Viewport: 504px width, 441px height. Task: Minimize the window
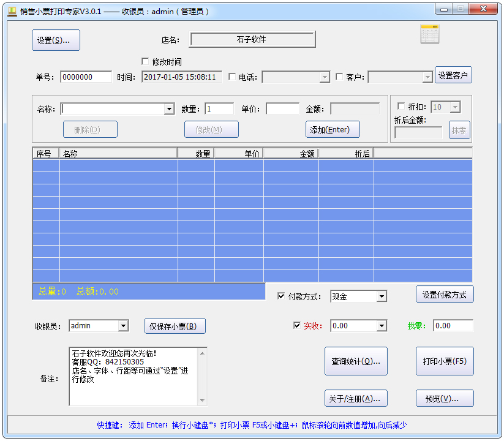point(444,10)
